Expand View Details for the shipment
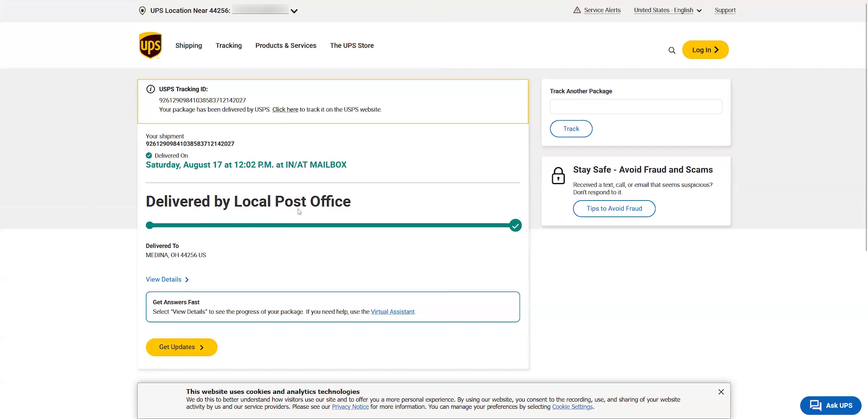Screen dimensions: 868x419 coord(167,279)
